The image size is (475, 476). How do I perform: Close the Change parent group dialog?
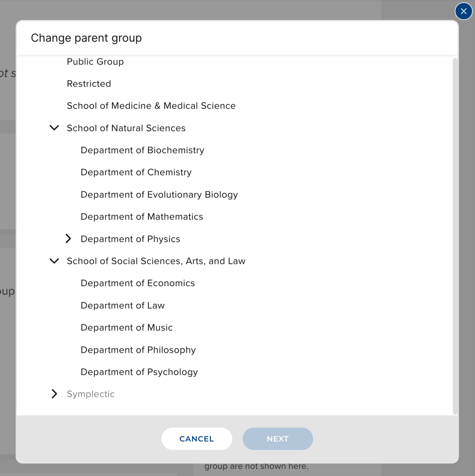coord(463,11)
